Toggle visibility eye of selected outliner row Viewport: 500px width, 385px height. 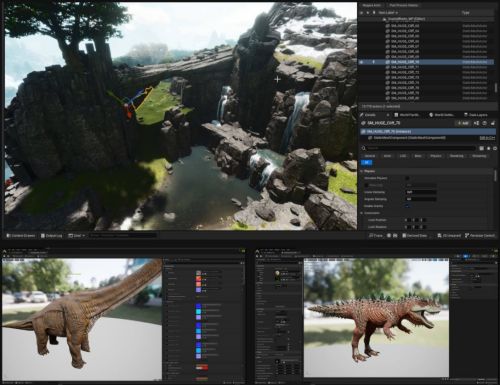[362, 62]
